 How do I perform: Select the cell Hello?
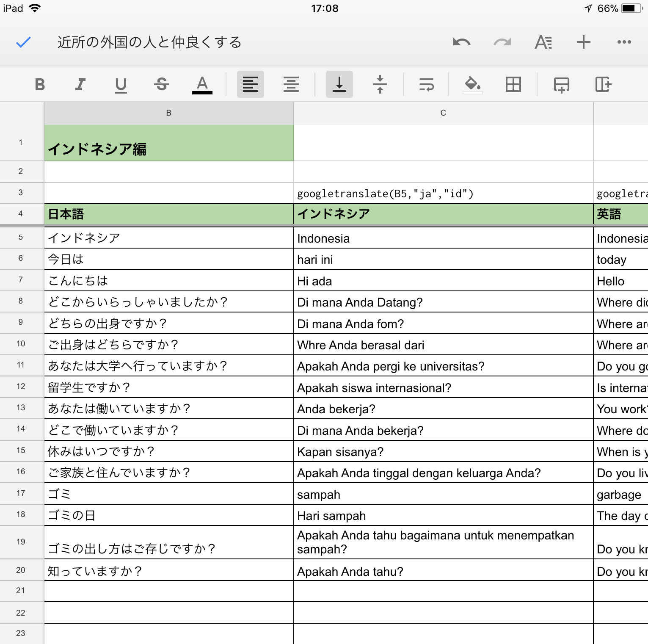click(621, 280)
